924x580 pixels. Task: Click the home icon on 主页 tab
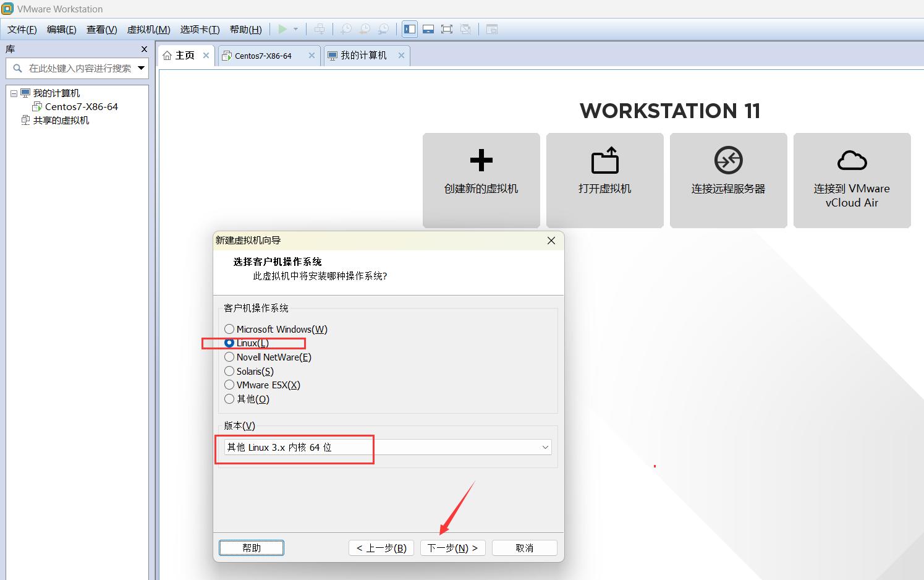[x=167, y=56]
